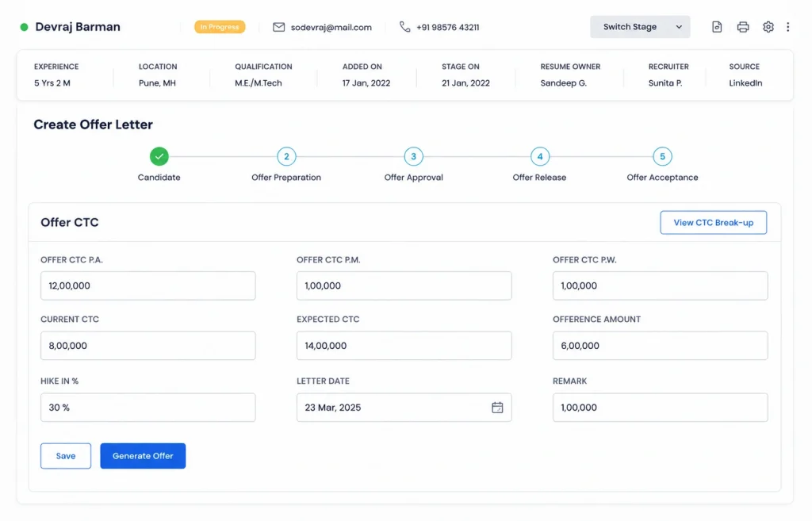Click the email envelope icon
This screenshot has width=812, height=521.
click(x=278, y=27)
